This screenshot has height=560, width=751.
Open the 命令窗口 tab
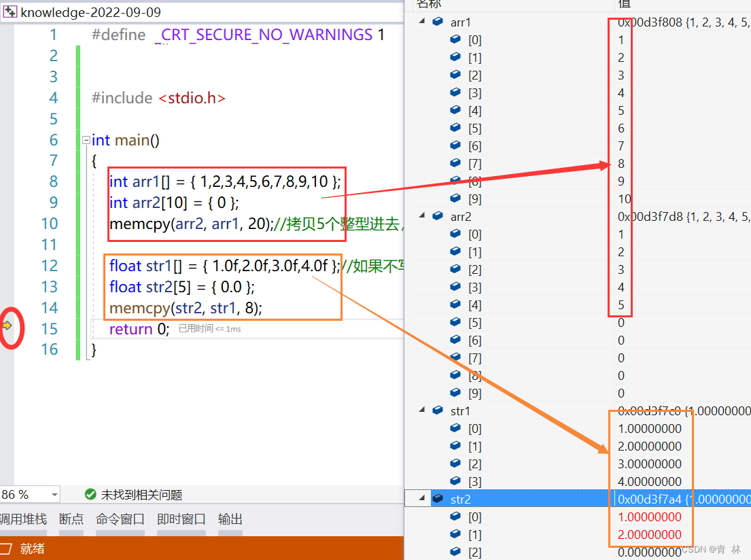(120, 519)
